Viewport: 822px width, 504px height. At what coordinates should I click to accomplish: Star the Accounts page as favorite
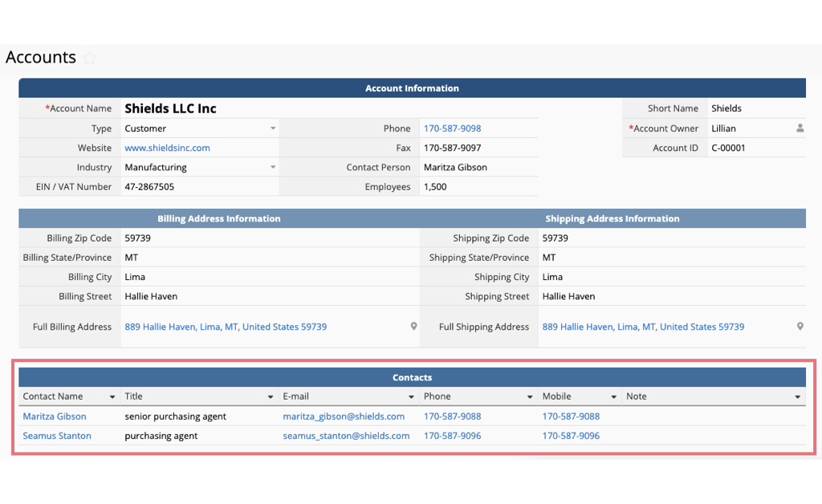90,58
